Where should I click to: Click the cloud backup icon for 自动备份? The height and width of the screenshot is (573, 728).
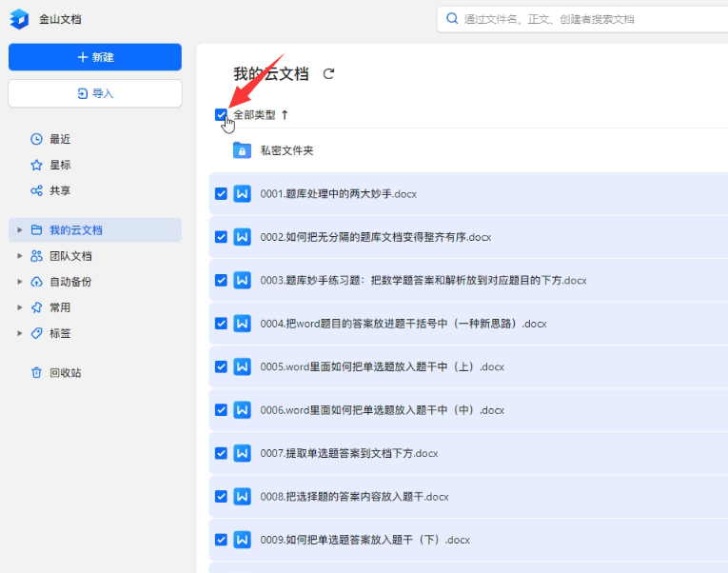[36, 282]
